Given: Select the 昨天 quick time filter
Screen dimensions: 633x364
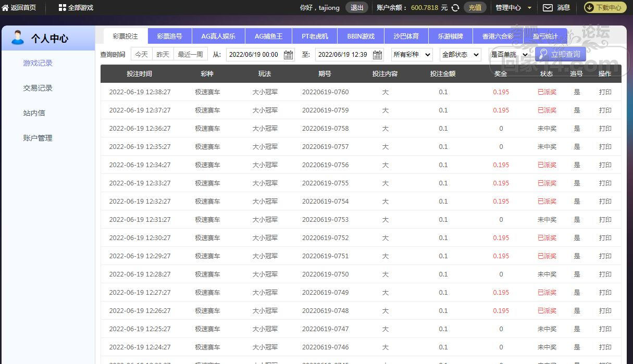Looking at the screenshot, I should tap(163, 54).
